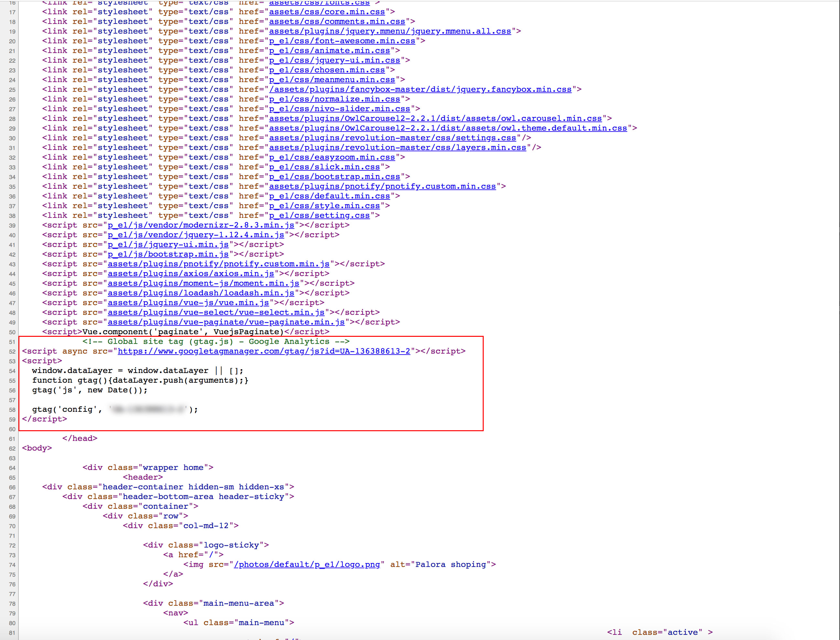Viewport: 840px width, 640px height.
Task: Click the vue.min.js script link
Action: pyautogui.click(x=189, y=303)
